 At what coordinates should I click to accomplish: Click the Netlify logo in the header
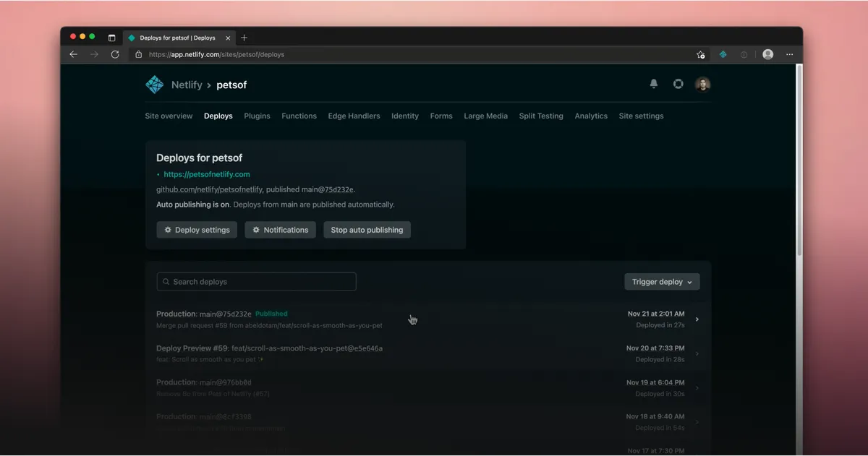pyautogui.click(x=154, y=85)
